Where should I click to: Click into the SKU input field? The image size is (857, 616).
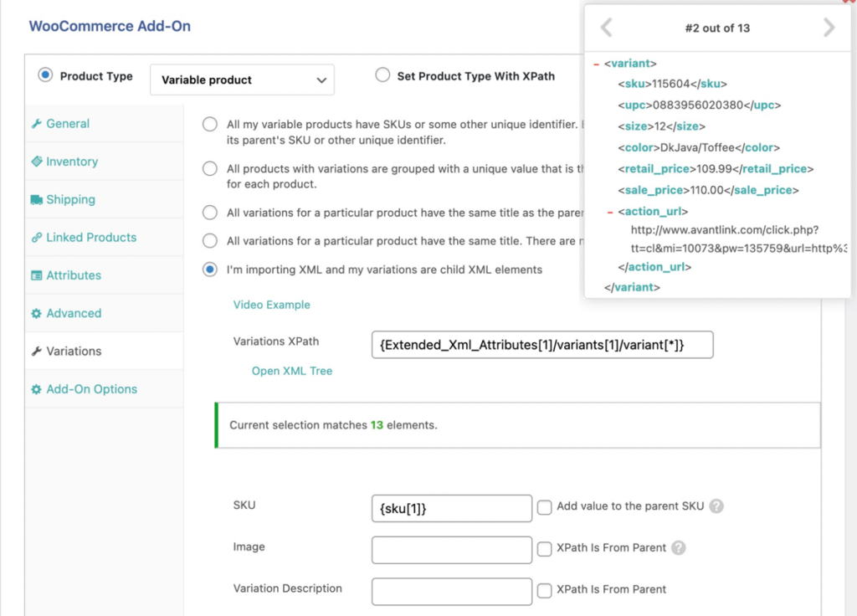(451, 508)
